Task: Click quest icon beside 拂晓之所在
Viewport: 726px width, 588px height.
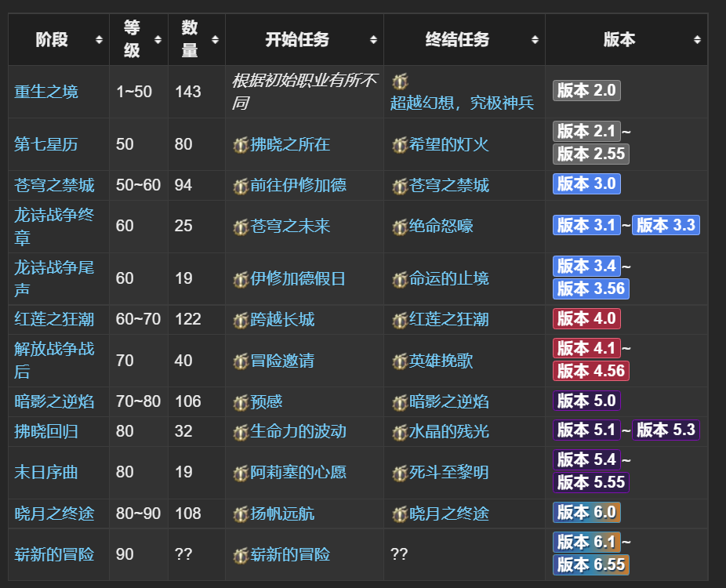Action: click(x=241, y=145)
